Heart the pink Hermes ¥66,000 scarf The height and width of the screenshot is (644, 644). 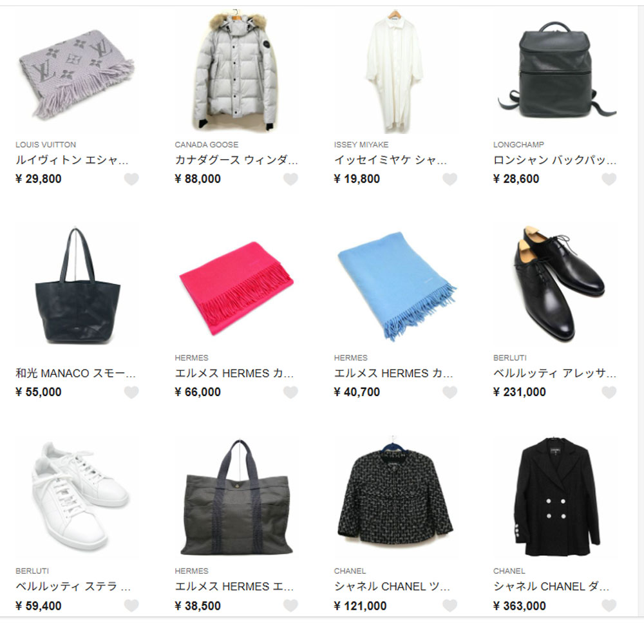(x=290, y=392)
